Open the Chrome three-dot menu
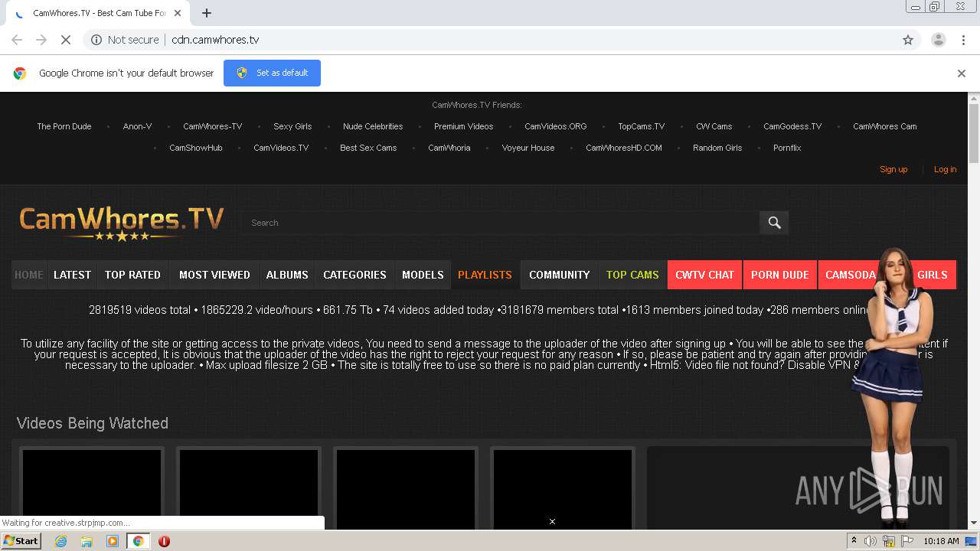Screen dimensions: 980x551 click(x=963, y=40)
